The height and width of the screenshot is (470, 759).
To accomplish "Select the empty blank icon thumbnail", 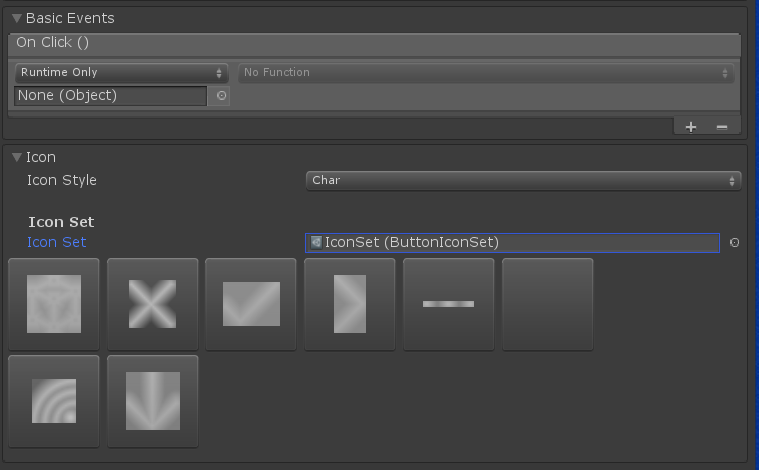I will tap(547, 304).
